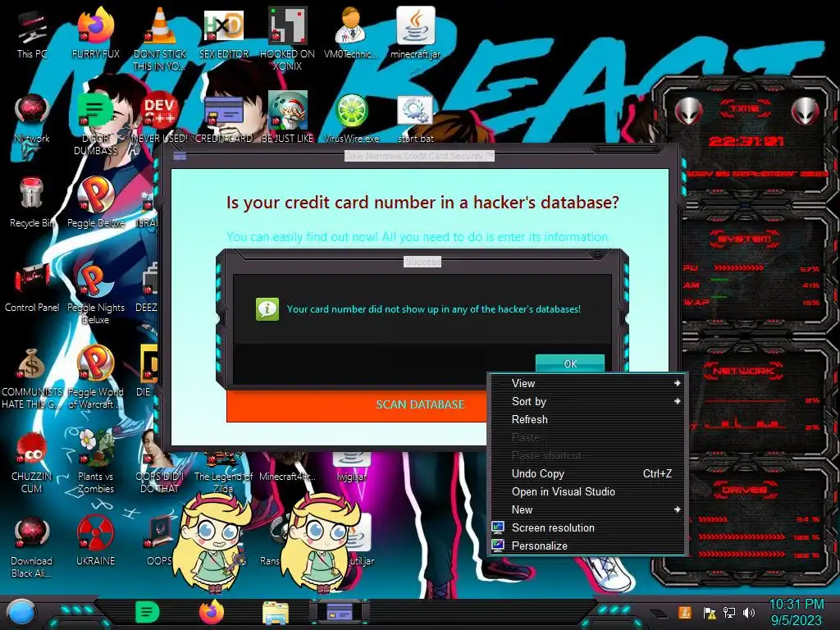Screen dimensions: 840x630
Task: Select Undo Copy in the context menu
Action: tap(587, 473)
